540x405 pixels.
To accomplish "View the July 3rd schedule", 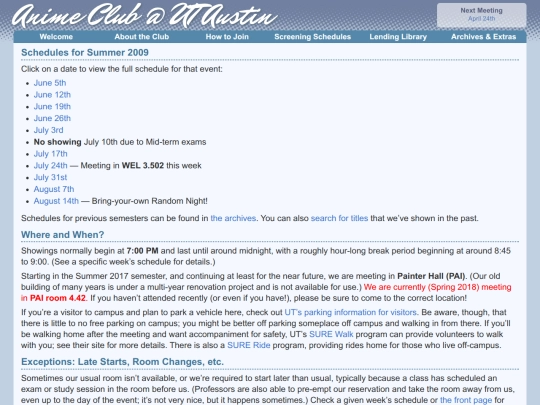I will tap(49, 130).
